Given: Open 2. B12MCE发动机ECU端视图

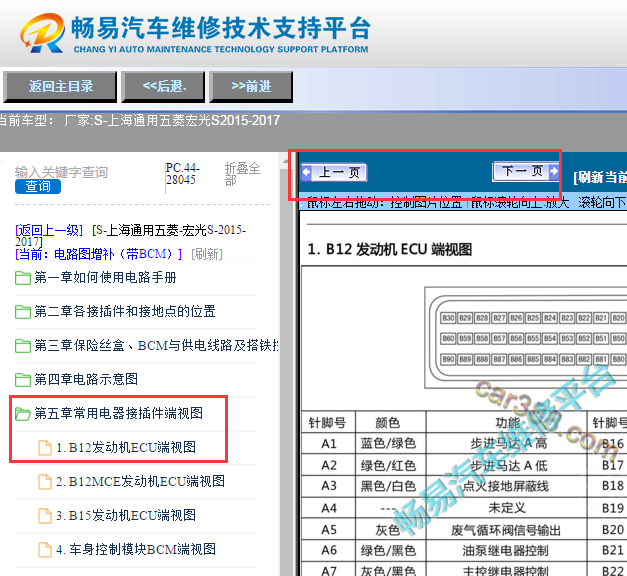Looking at the screenshot, I should (140, 481).
